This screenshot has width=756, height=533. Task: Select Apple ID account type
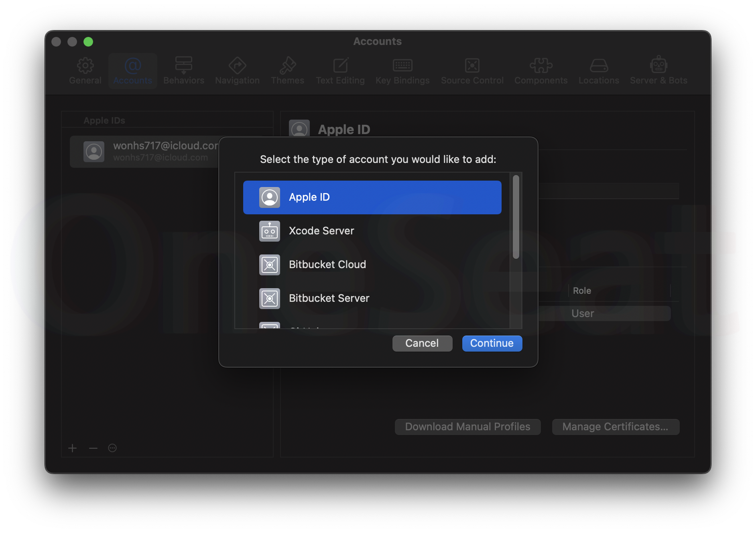[x=372, y=197]
